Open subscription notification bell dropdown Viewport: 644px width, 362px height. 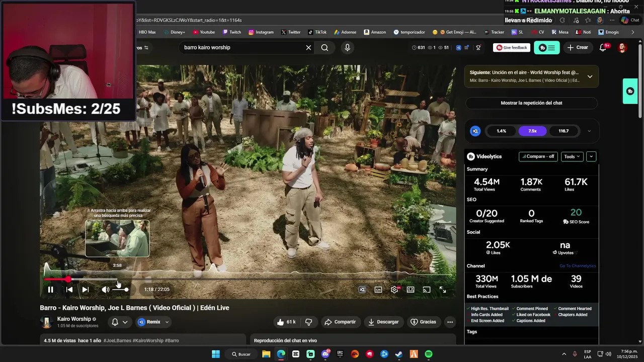[x=120, y=322]
